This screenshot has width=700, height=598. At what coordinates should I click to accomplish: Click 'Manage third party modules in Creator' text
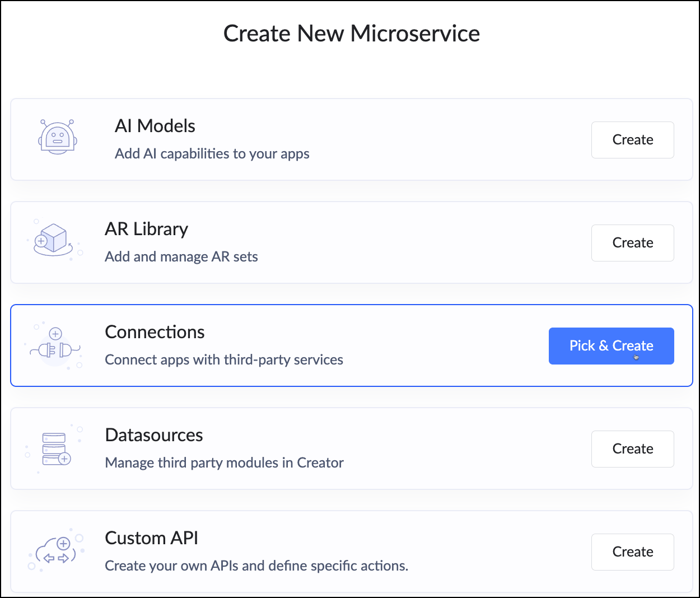(224, 462)
